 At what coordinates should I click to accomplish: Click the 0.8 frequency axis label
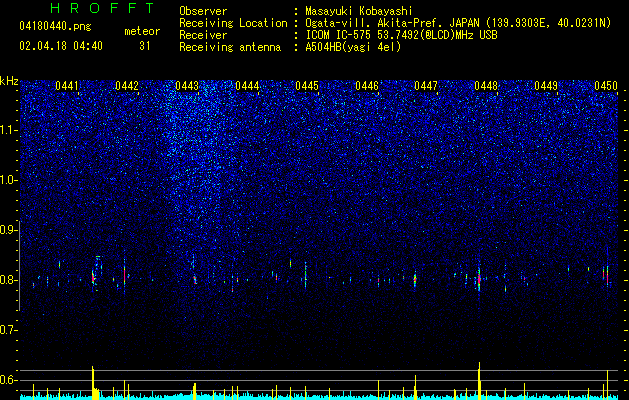(8, 280)
